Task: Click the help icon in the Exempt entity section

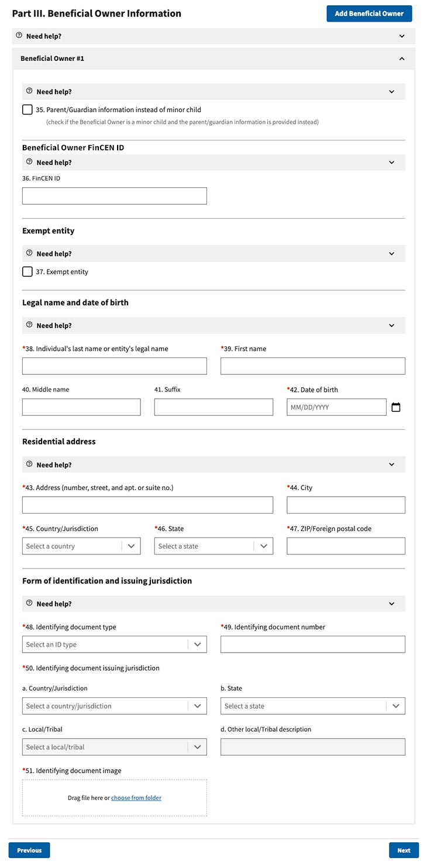Action: click(x=29, y=253)
